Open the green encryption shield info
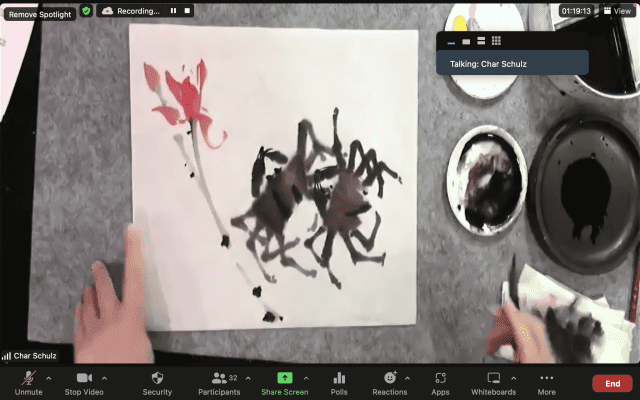Screen dimensions: 640x400 86,11
